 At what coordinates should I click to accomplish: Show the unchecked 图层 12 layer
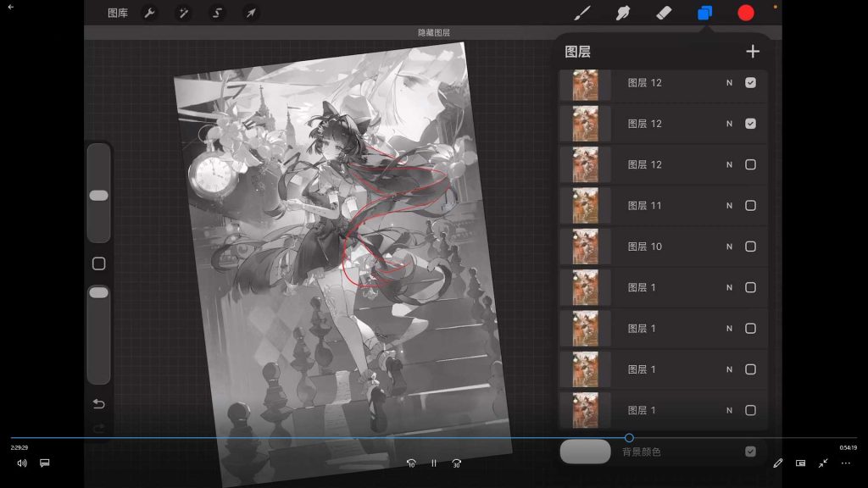point(750,164)
